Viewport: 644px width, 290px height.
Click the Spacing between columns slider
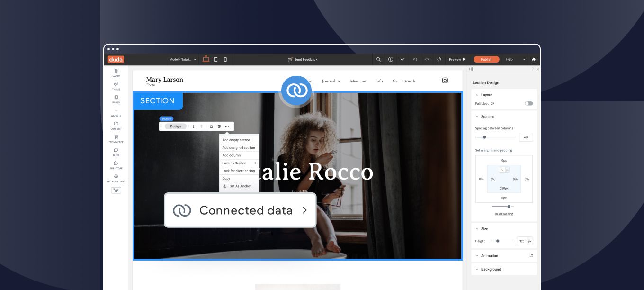(x=495, y=137)
